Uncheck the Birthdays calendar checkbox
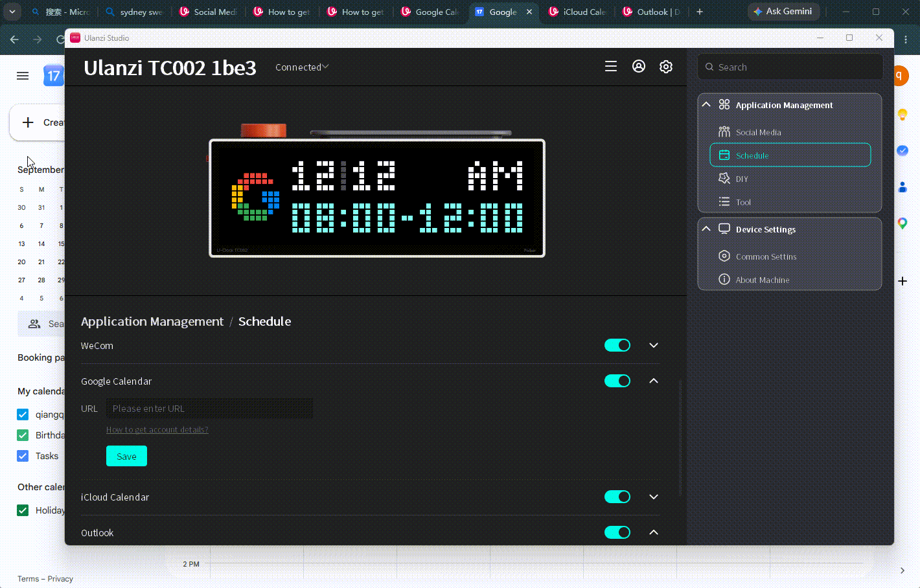920x588 pixels. (x=23, y=435)
